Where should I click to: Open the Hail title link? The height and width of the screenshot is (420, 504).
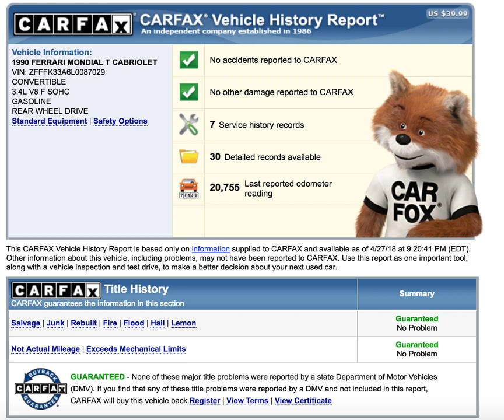click(x=157, y=323)
